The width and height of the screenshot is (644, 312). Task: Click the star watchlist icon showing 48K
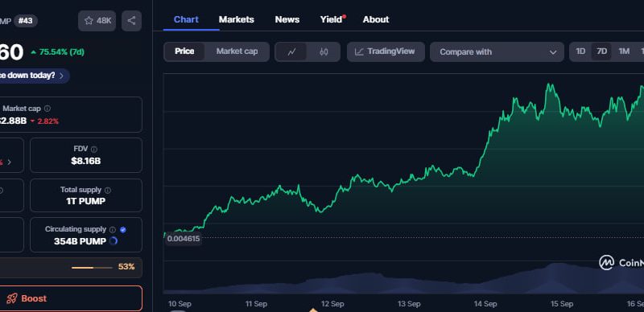pos(97,21)
